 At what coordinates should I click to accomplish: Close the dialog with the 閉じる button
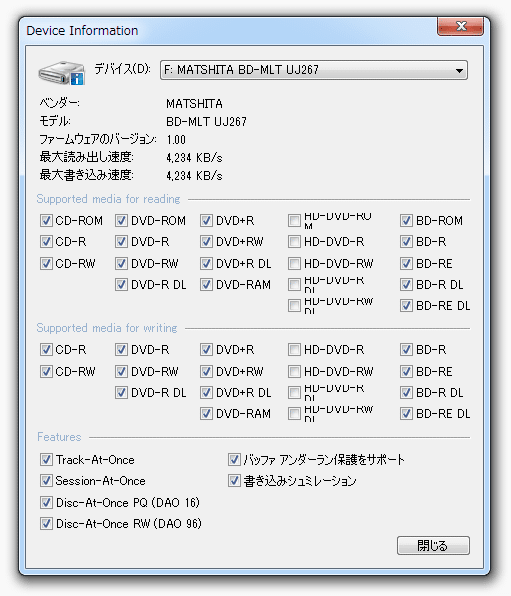[x=433, y=545]
